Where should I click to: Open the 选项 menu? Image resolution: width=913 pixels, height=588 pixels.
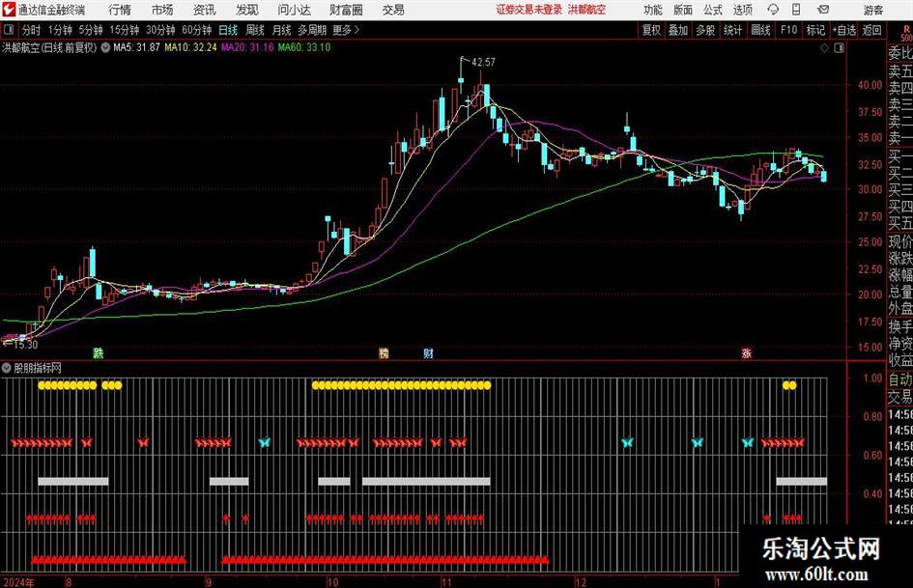pyautogui.click(x=743, y=10)
